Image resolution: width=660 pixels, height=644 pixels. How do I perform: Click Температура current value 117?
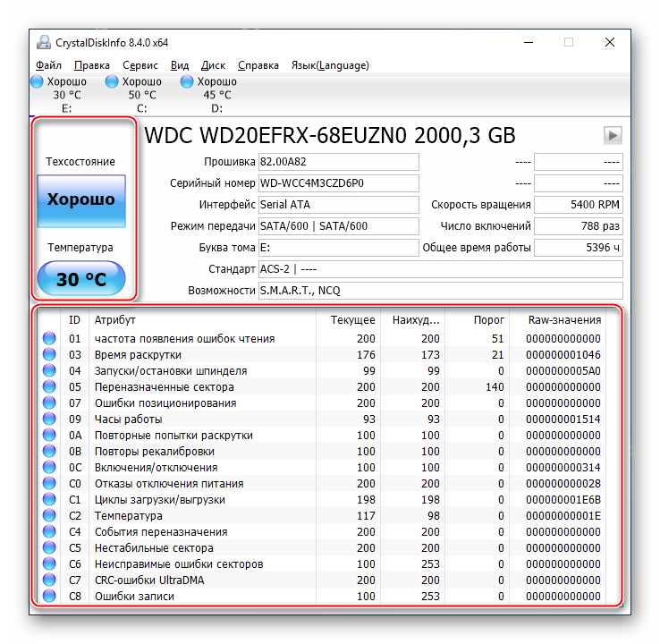[x=366, y=515]
